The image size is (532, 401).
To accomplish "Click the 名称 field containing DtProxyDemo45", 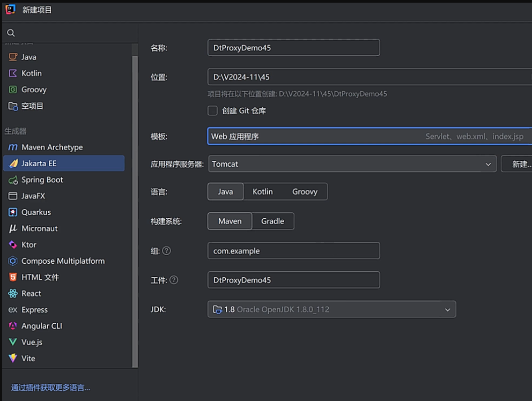I will [294, 48].
